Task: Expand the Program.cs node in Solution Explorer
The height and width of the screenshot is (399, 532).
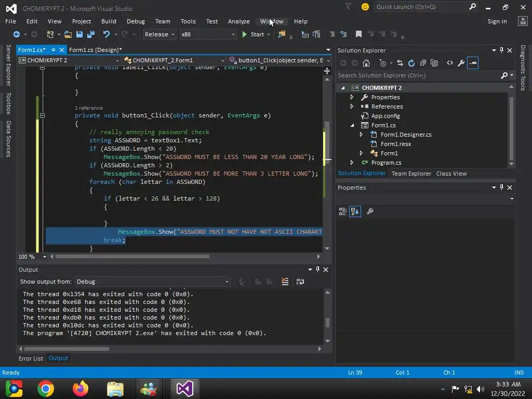Action: click(352, 163)
